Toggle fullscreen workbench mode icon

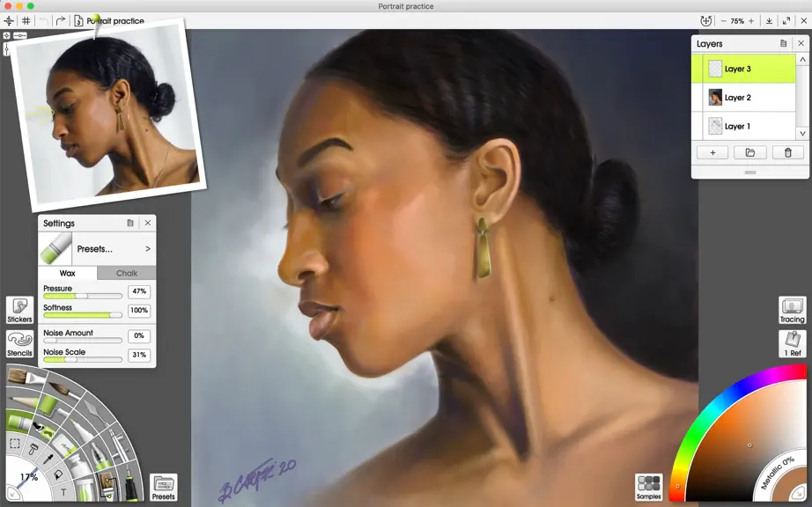pyautogui.click(x=786, y=21)
